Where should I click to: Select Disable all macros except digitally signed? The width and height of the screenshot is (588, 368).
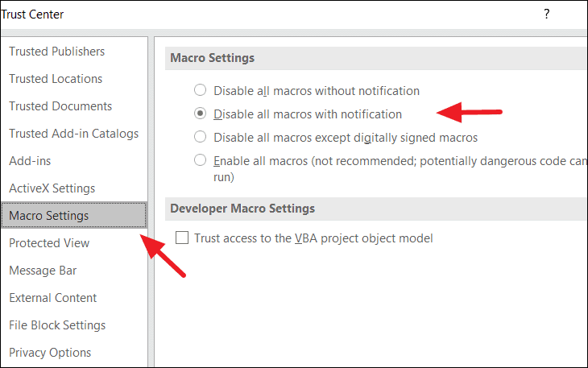(x=200, y=137)
